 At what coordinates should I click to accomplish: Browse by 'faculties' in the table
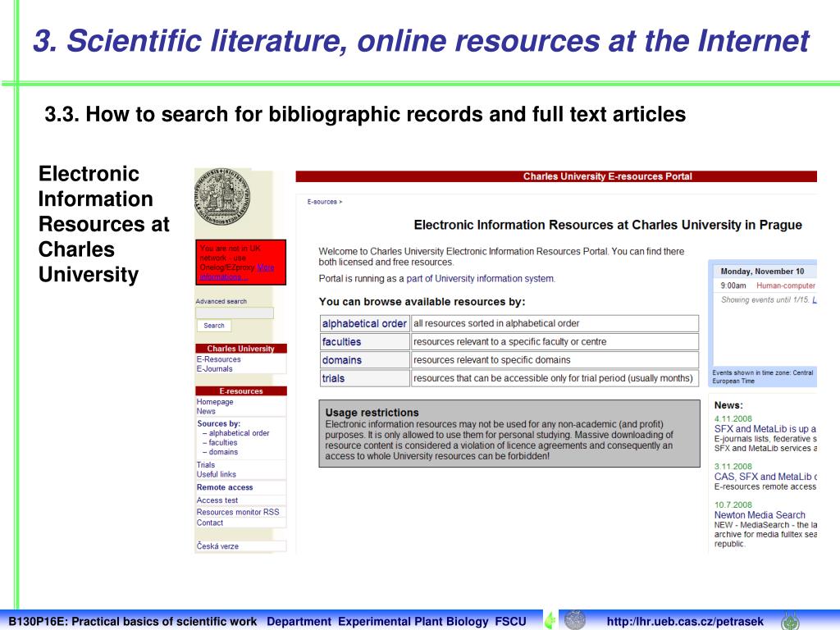(x=342, y=342)
